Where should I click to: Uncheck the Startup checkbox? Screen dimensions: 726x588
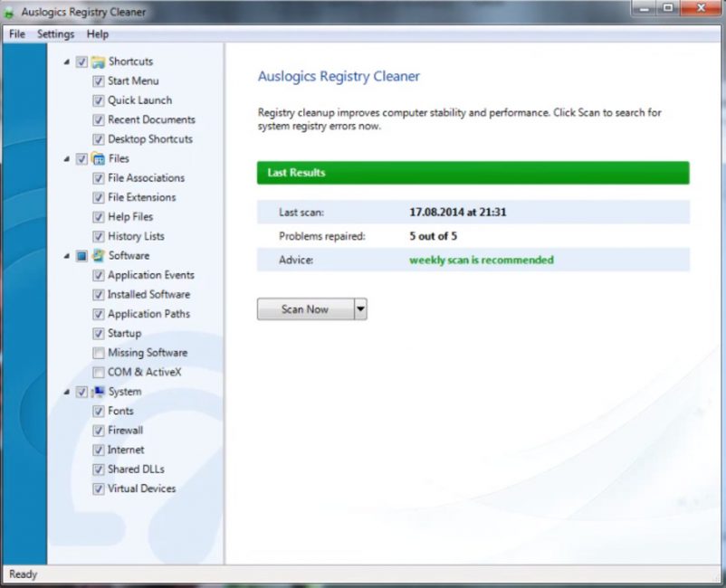coord(98,334)
